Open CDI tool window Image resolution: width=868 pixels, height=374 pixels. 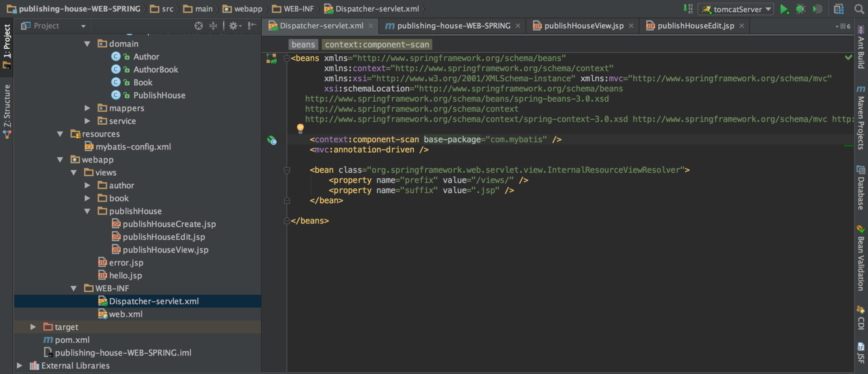(861, 318)
